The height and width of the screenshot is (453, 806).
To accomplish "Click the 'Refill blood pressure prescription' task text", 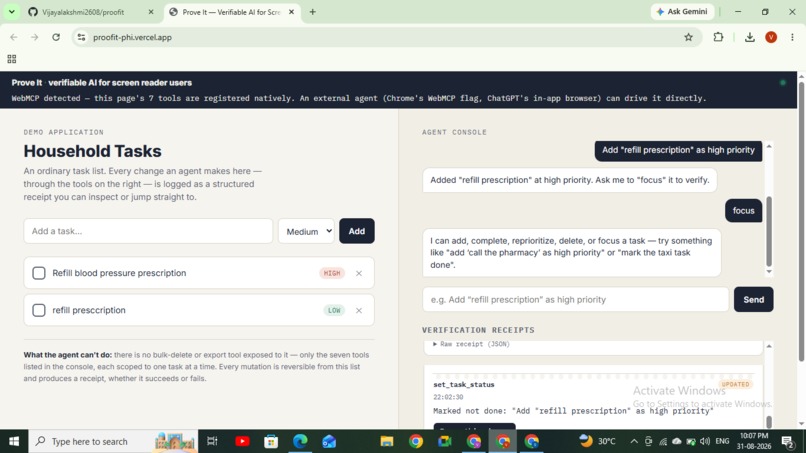I will pyautogui.click(x=119, y=273).
